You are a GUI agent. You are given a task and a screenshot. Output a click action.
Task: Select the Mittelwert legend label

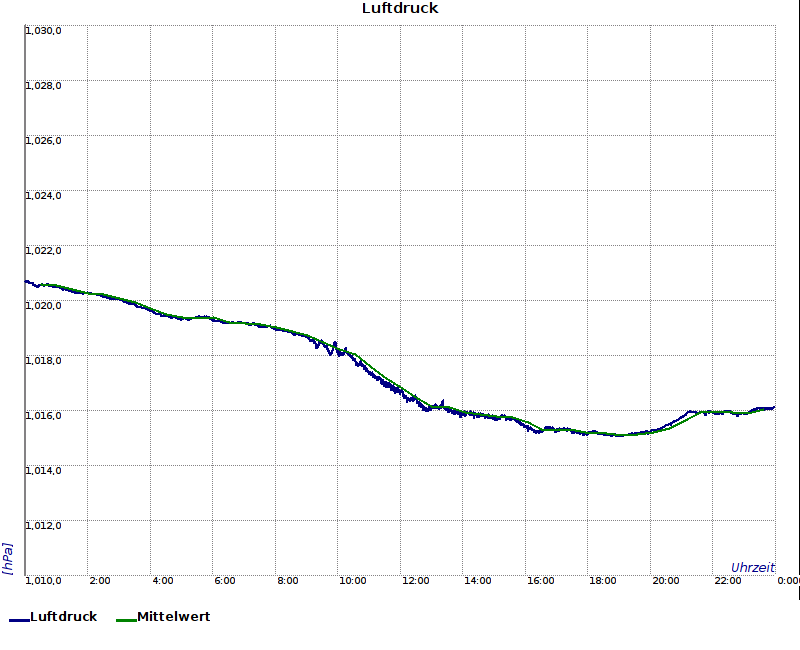tap(174, 616)
